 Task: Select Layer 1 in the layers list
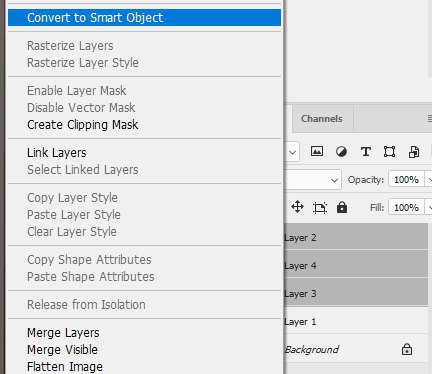tap(356, 322)
